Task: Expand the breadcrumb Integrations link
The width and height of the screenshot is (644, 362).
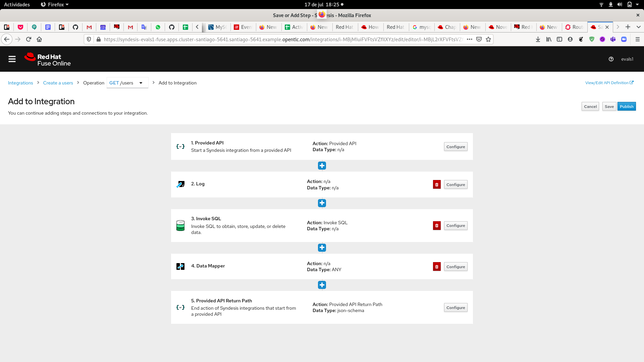Action: point(20,83)
